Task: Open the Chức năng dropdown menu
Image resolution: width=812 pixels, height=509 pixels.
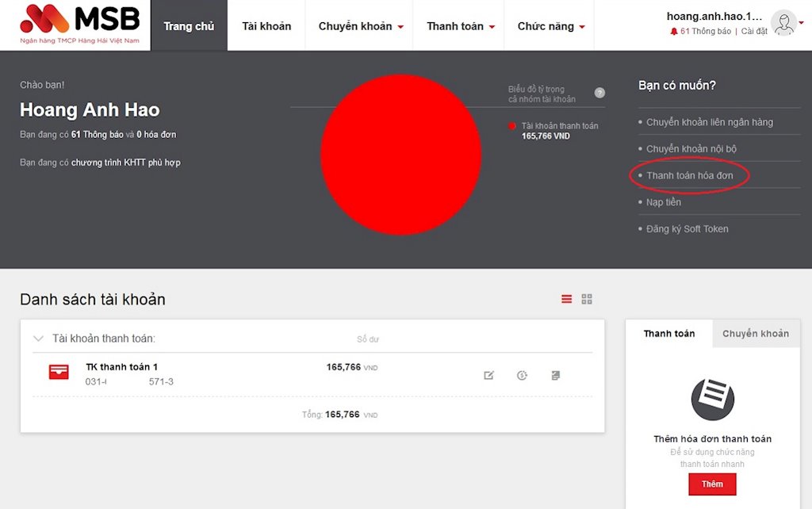Action: [x=550, y=26]
